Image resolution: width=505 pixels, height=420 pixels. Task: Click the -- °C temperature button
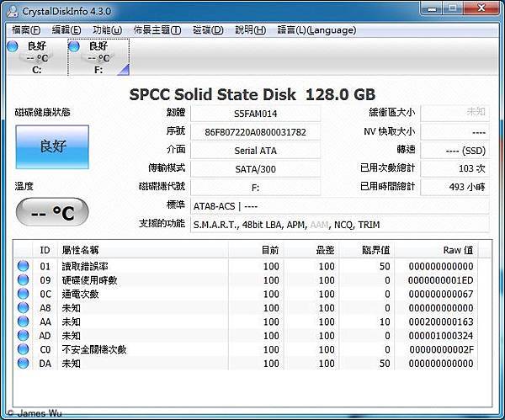[52, 212]
